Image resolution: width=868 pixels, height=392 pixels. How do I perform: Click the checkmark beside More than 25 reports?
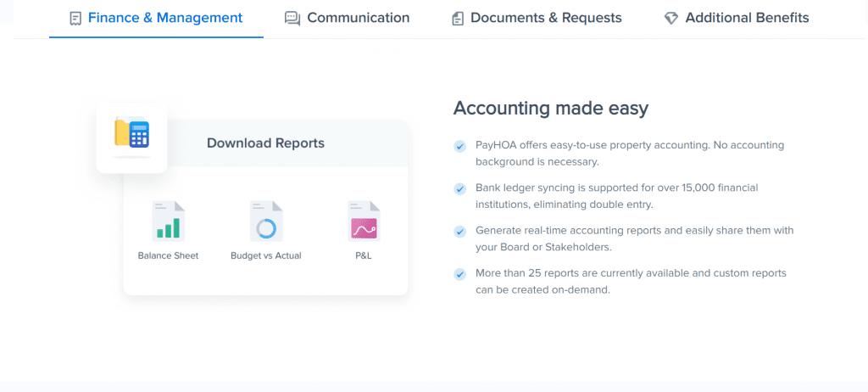pyautogui.click(x=460, y=274)
